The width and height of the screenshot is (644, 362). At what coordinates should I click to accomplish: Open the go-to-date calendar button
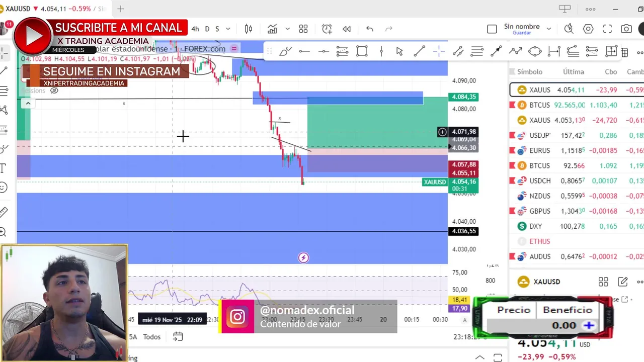[x=178, y=336]
